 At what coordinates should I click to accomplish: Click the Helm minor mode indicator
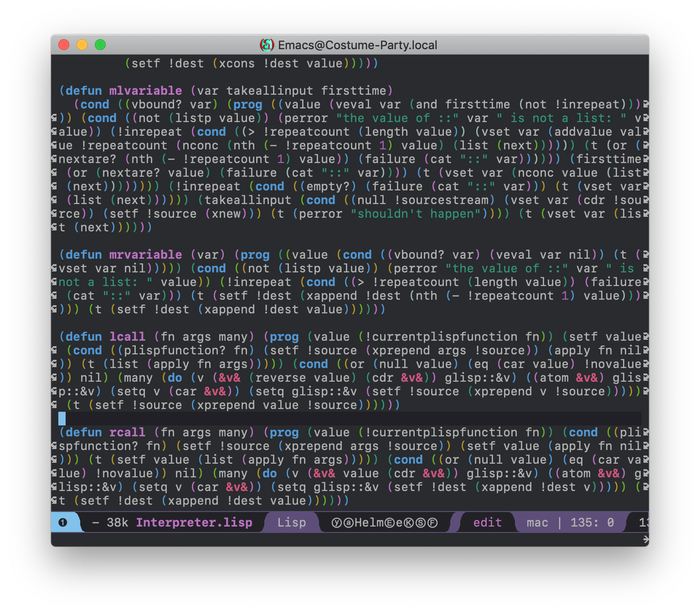pyautogui.click(x=369, y=522)
